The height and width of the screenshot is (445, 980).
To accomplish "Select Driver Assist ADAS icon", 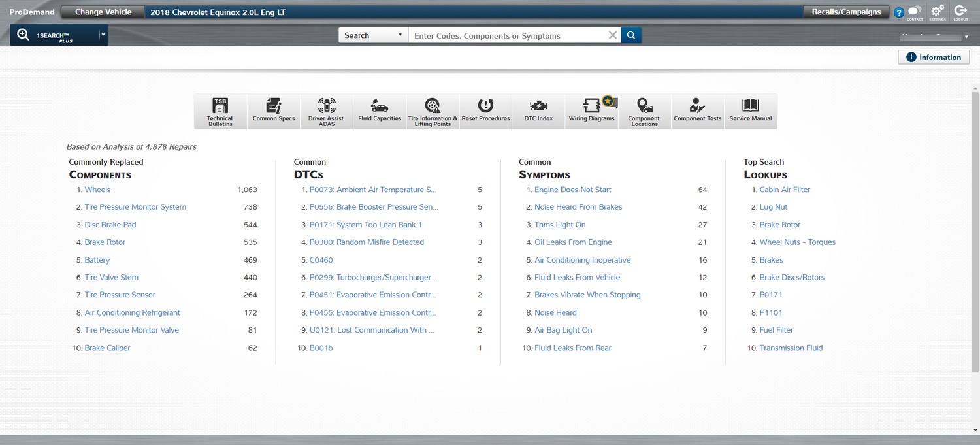I will click(326, 111).
